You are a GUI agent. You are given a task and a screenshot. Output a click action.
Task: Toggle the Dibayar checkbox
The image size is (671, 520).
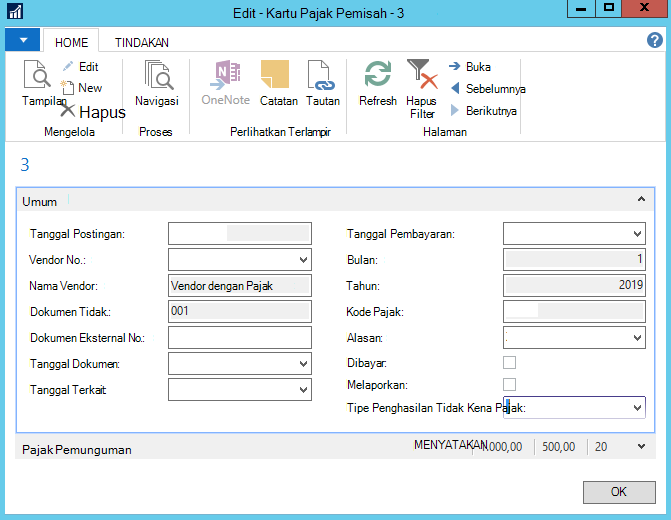point(509,363)
